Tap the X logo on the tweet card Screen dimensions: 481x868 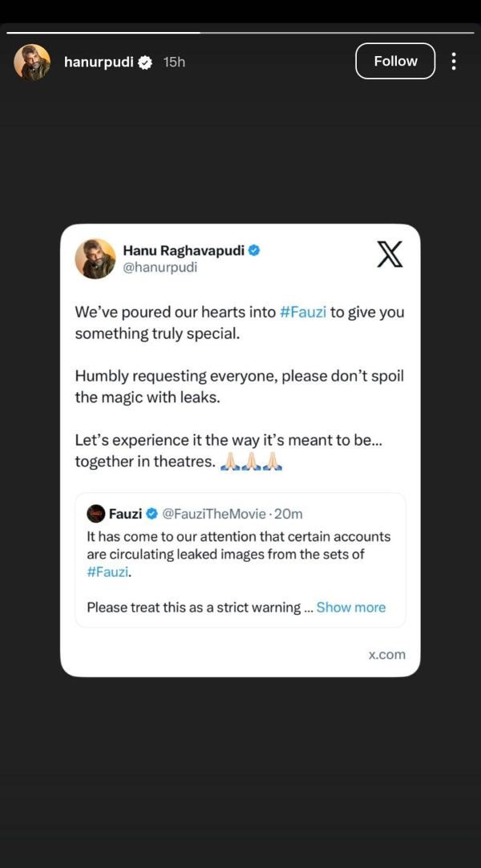click(x=390, y=255)
